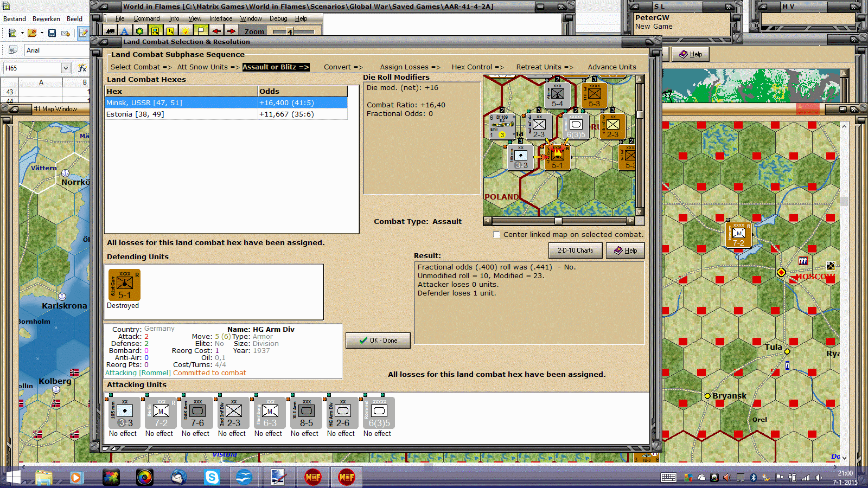The image size is (868, 488).
Task: Click the OK - Done button
Action: point(378,341)
